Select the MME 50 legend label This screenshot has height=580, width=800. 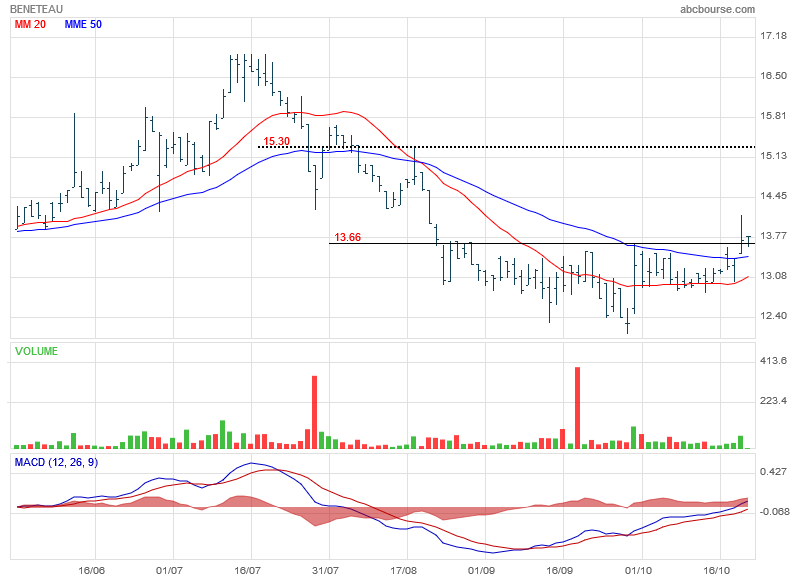pos(83,24)
